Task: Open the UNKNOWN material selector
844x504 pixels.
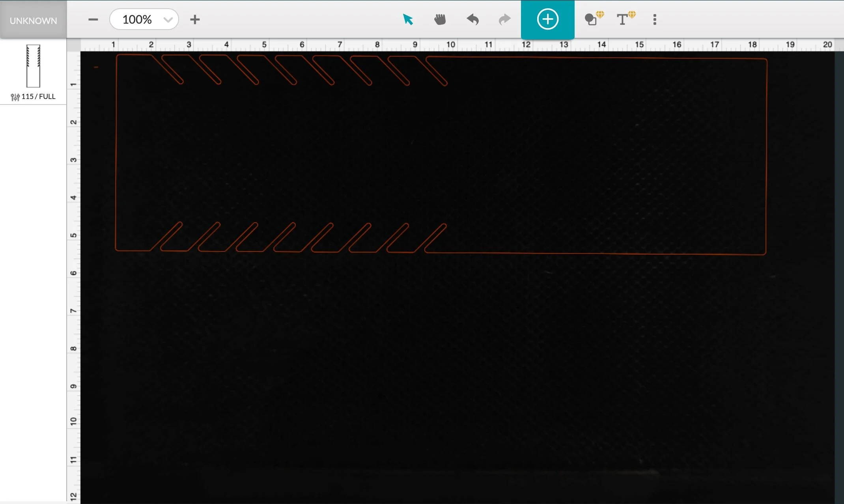Action: point(33,20)
